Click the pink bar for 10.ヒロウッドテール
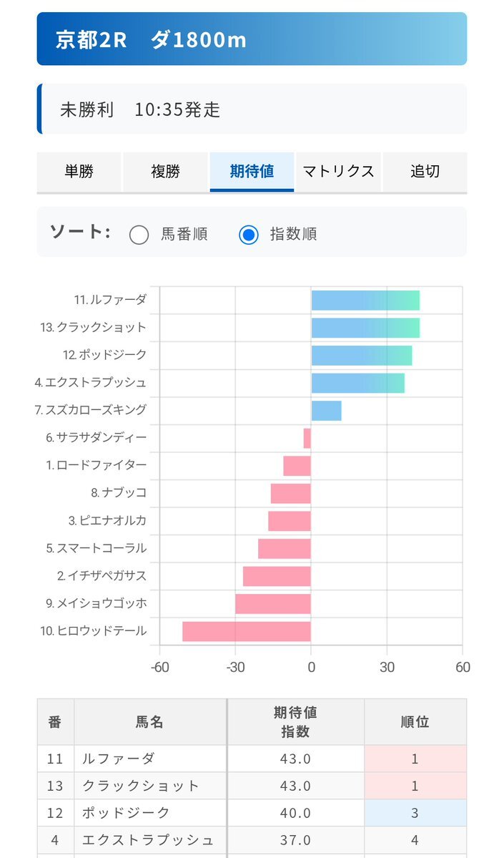 (x=247, y=629)
